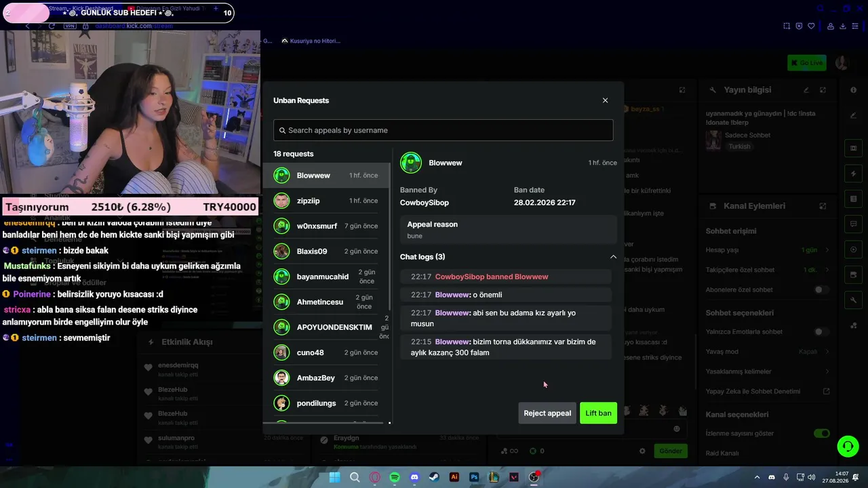Click the list panel icon in sidebar
868x488 pixels.
[853, 199]
